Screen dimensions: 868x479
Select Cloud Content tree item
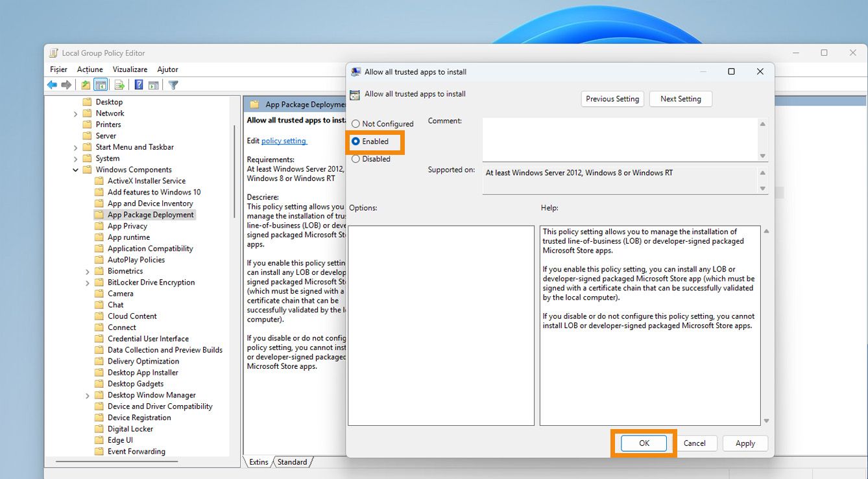(x=132, y=316)
